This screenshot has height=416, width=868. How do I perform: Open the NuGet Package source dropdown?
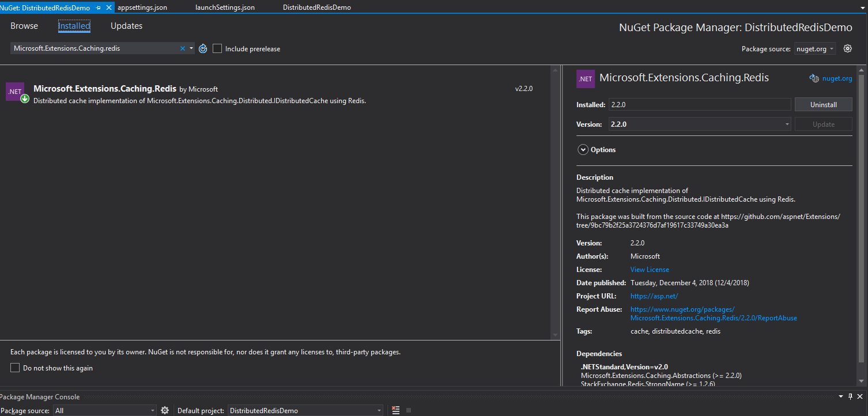[815, 49]
